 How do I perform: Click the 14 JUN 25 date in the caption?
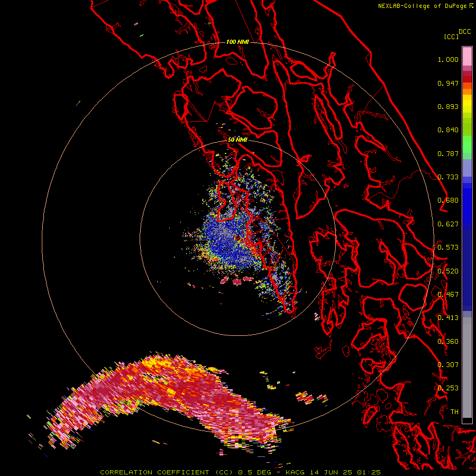pos(331,472)
